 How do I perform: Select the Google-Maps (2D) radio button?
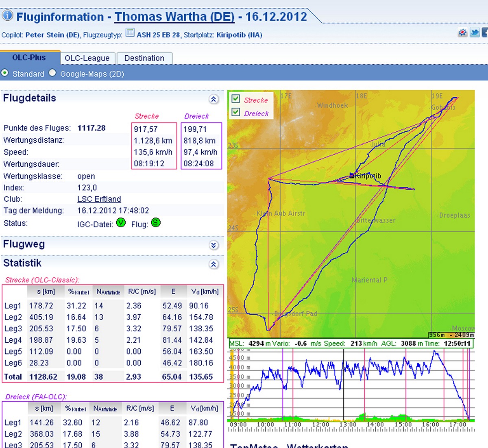click(52, 73)
